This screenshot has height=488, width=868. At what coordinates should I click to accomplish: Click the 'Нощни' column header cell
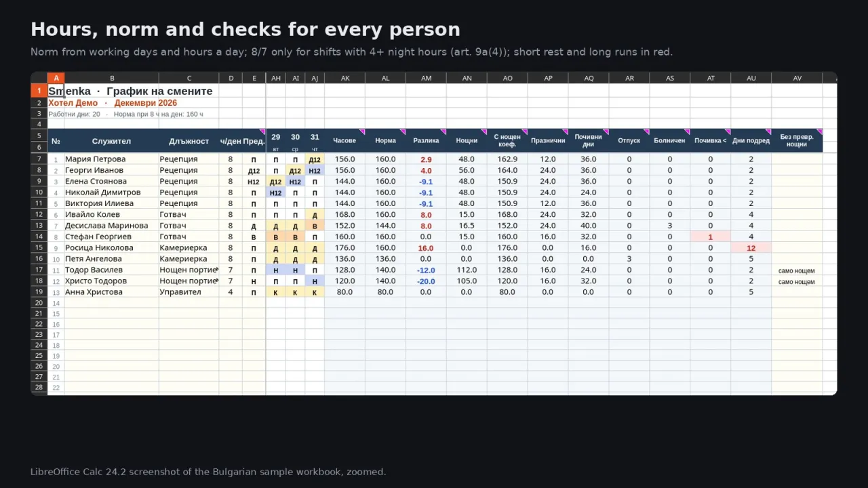[467, 141]
